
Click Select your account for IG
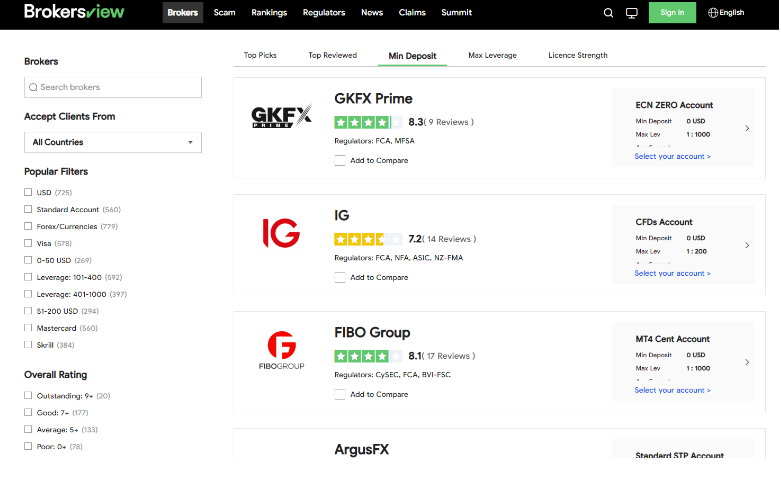click(x=672, y=273)
